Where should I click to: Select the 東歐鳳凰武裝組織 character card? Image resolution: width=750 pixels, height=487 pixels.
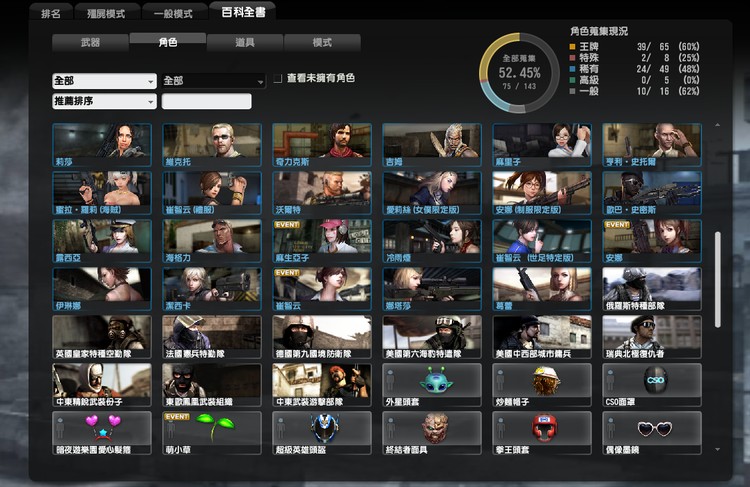(x=212, y=385)
